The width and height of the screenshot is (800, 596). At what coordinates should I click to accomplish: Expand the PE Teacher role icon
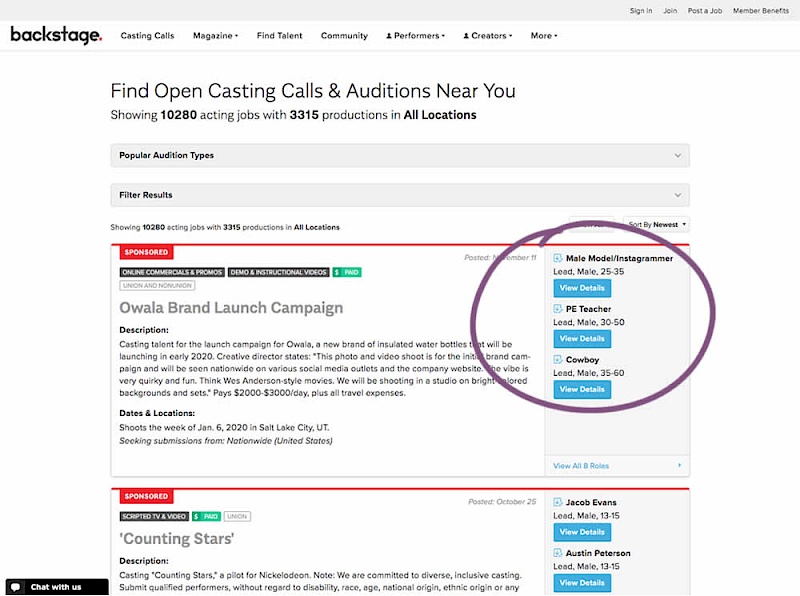pyautogui.click(x=558, y=309)
